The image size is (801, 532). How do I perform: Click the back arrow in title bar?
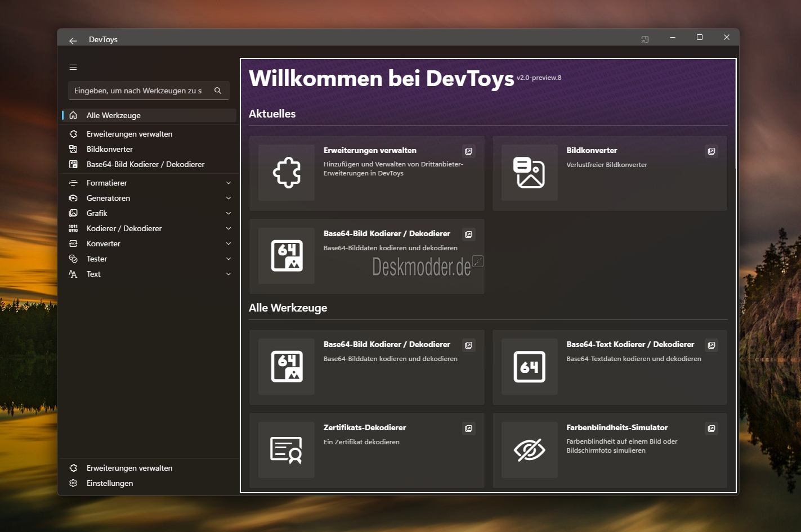click(73, 40)
